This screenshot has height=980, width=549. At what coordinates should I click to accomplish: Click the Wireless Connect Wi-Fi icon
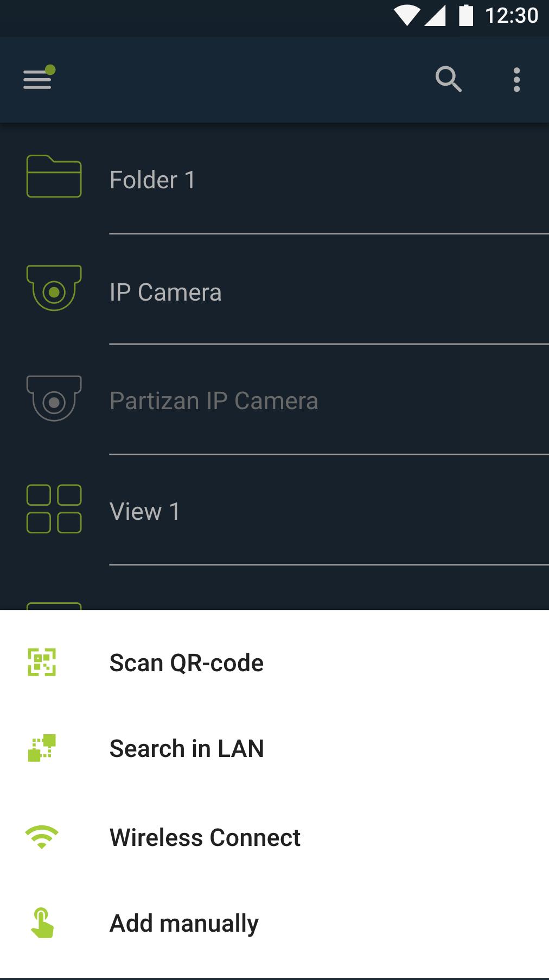pyautogui.click(x=42, y=837)
